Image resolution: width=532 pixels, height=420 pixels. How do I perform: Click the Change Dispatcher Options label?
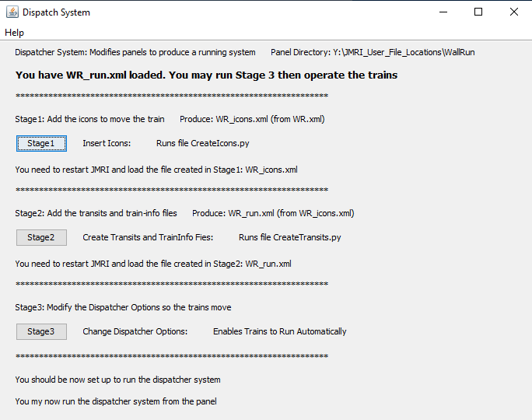point(135,331)
